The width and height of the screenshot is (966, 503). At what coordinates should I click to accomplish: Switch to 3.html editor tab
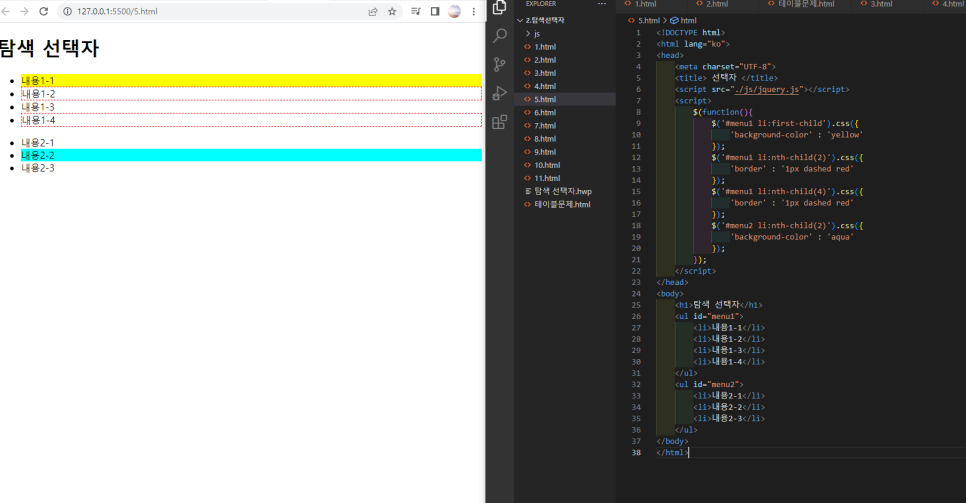(x=881, y=4)
